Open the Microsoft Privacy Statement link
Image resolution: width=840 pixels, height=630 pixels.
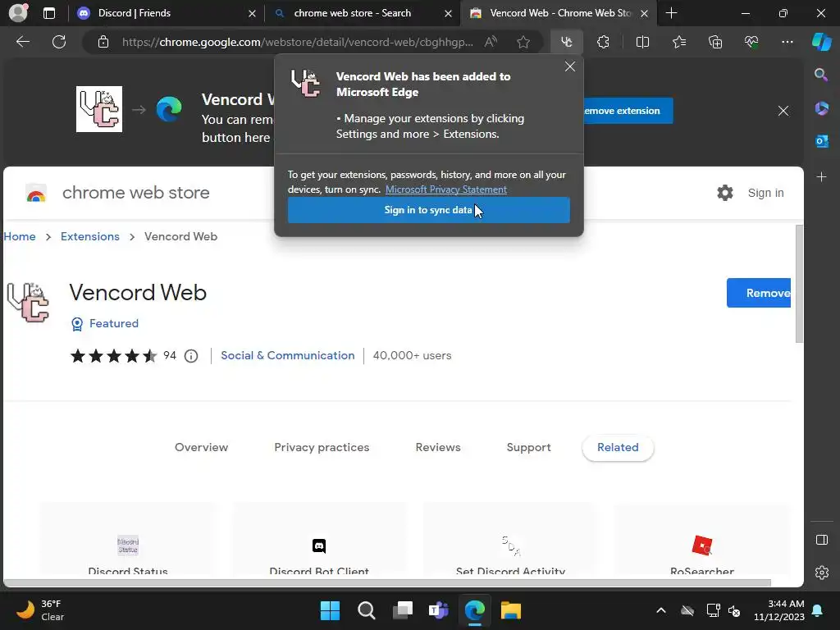445,189
